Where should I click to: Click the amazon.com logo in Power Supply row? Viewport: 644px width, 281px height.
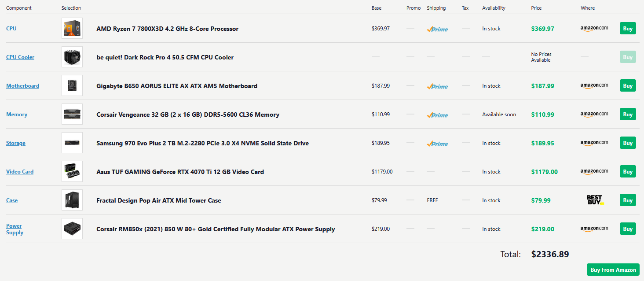coord(594,229)
